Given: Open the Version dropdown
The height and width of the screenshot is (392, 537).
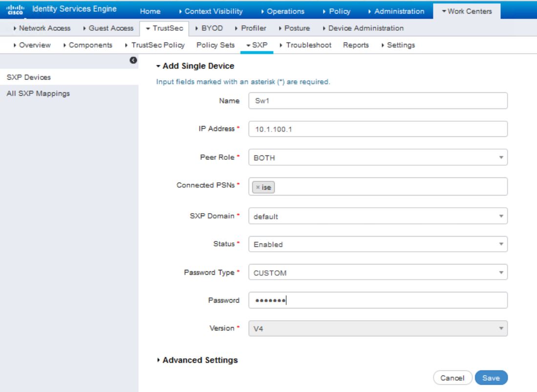Looking at the screenshot, I should pyautogui.click(x=378, y=328).
